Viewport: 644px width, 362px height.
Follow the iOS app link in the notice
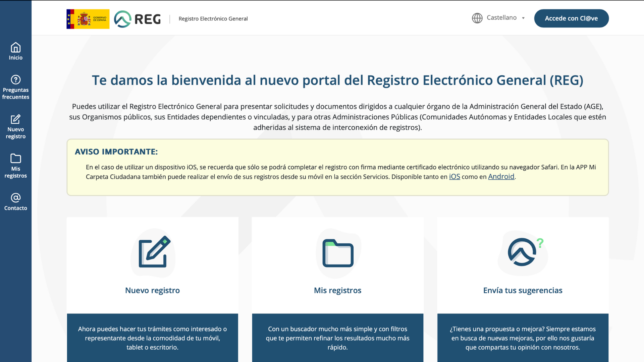454,177
